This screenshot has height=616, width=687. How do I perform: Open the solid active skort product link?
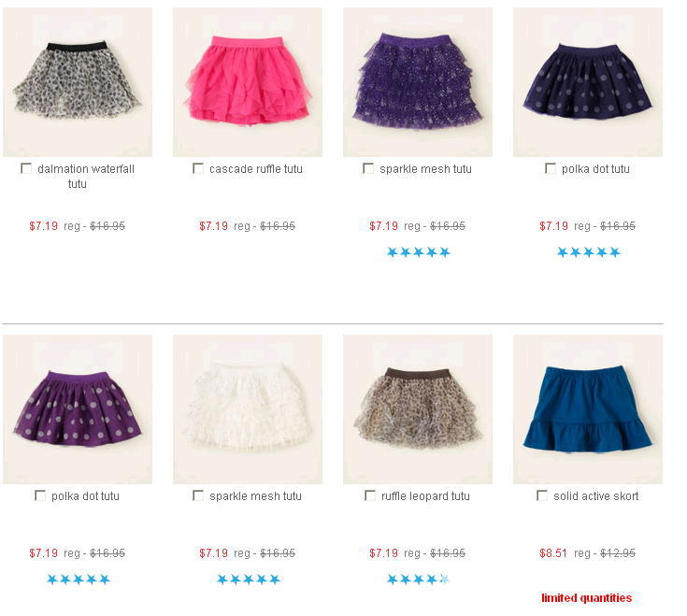point(596,496)
